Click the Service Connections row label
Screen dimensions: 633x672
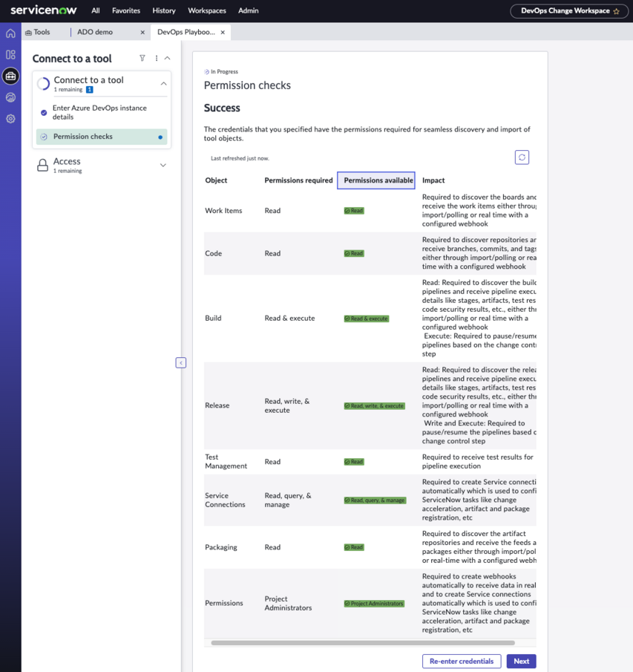[x=225, y=500]
